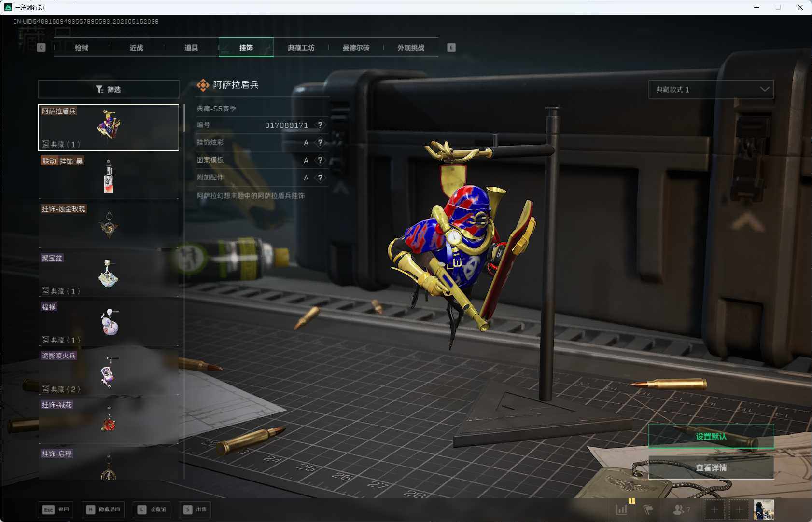Click the help icon next to 附加配件

320,178
